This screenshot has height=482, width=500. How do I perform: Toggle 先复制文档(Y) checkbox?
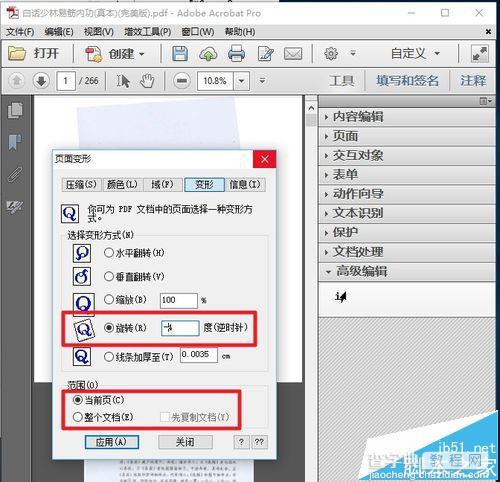(x=165, y=417)
